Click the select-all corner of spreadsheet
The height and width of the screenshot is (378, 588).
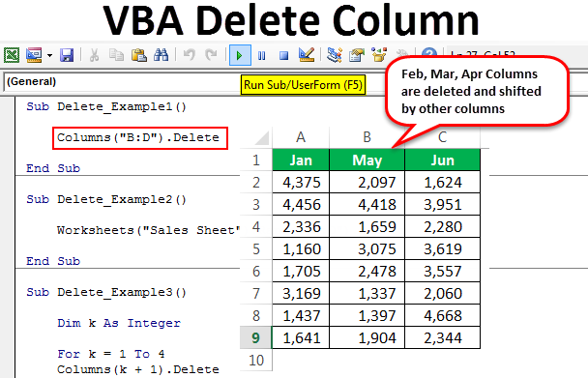(x=256, y=137)
